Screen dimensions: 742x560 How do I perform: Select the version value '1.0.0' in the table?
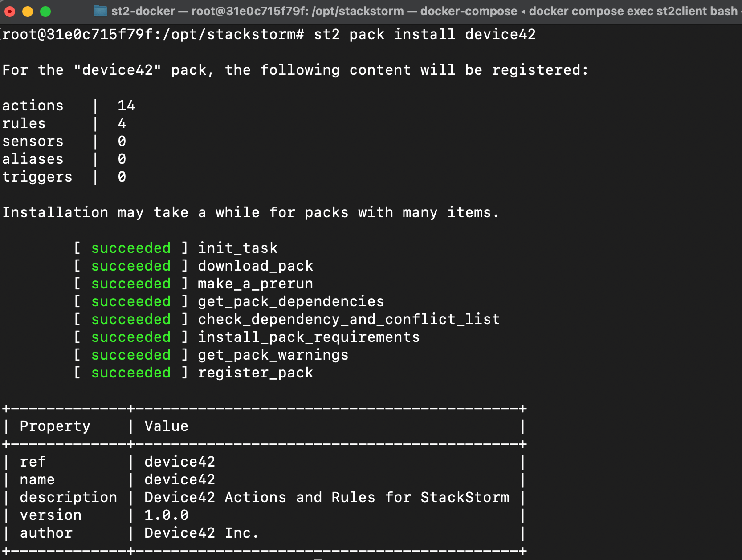(166, 515)
